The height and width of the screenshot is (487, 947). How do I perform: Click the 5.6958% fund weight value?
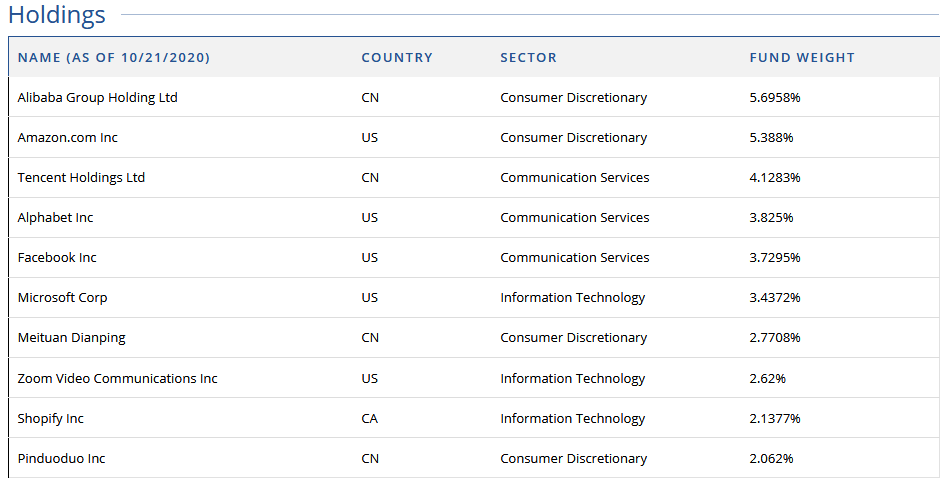tap(775, 98)
